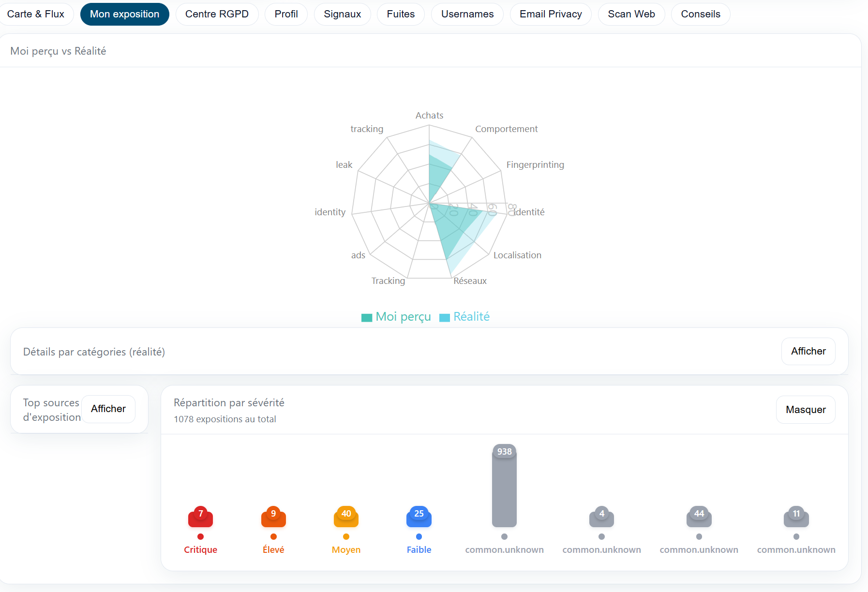Viewport: 868px width, 592px height.
Task: Open the Centre RGPD tab
Action: coord(217,14)
